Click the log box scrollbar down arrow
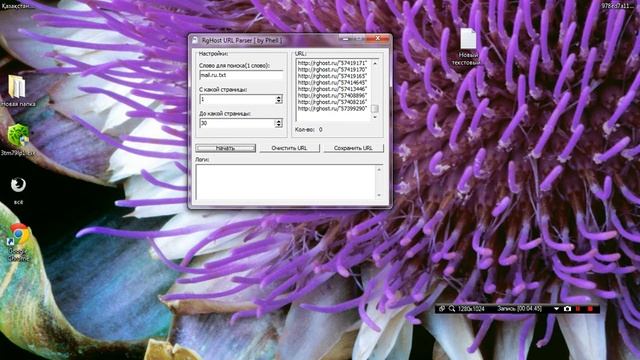 (x=379, y=195)
